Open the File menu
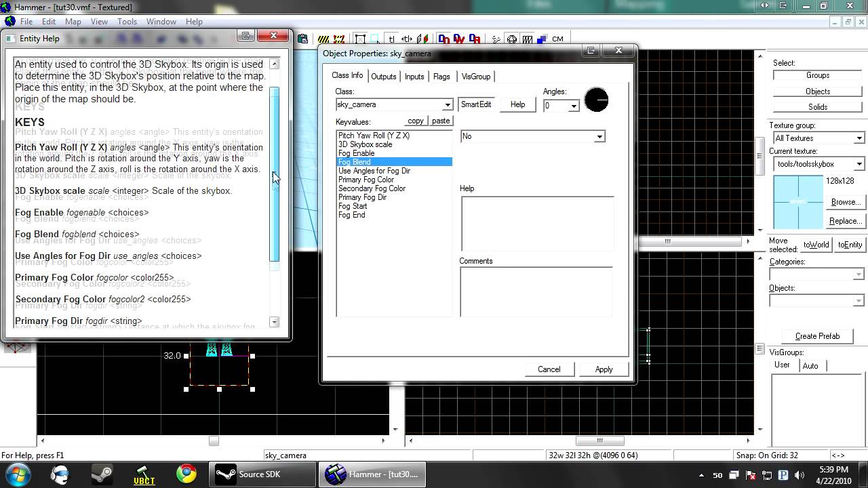This screenshot has width=868, height=488. [26, 22]
